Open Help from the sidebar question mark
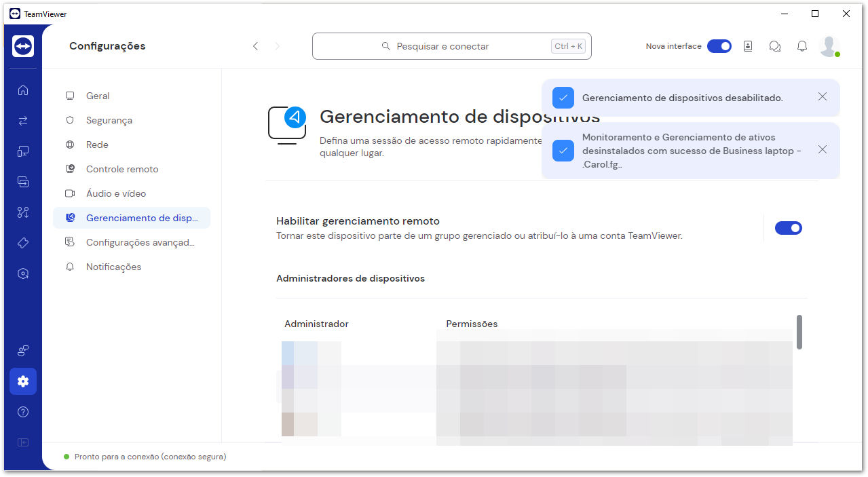The height and width of the screenshot is (477, 868). (x=22, y=411)
